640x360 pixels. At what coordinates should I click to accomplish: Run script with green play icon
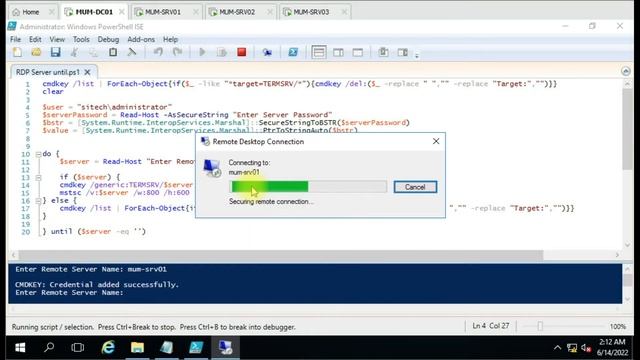[x=202, y=52]
